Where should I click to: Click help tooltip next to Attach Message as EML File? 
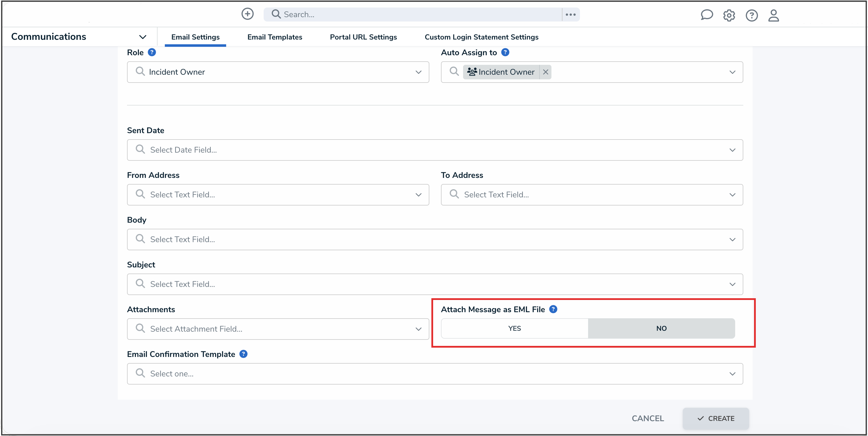[x=553, y=309]
